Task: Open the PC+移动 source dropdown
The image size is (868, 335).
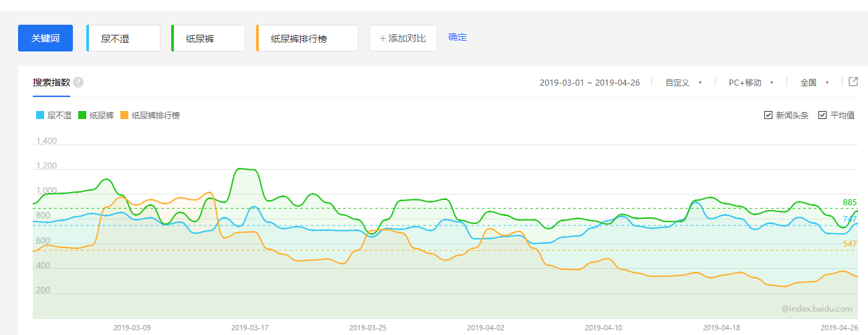Action: click(751, 82)
